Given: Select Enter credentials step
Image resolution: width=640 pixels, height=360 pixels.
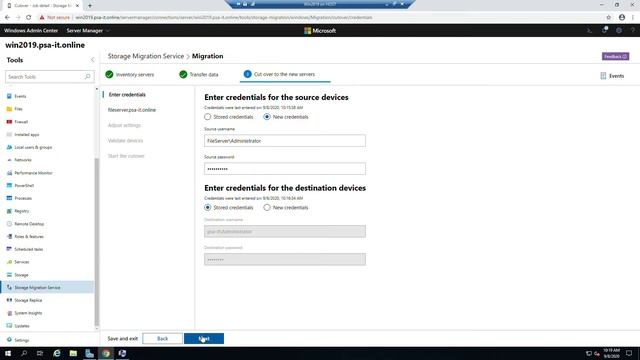Looking at the screenshot, I should pos(127,95).
